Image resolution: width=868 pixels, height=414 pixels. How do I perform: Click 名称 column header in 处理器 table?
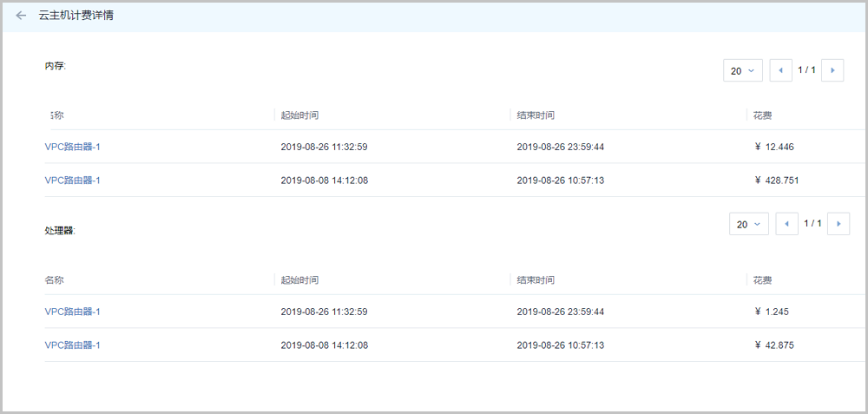[54, 280]
